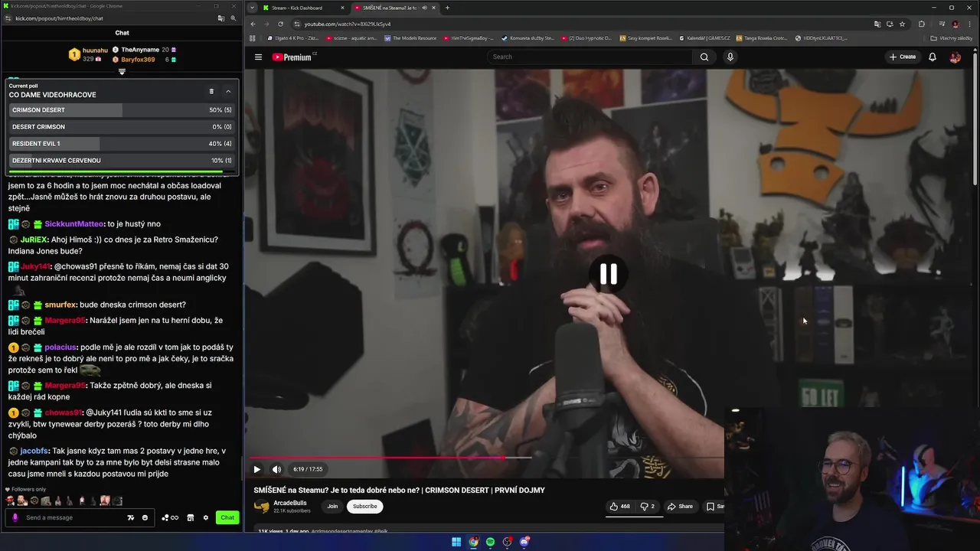Open OBS Studio from the taskbar
Viewport: 980px width, 551px height.
(x=507, y=542)
